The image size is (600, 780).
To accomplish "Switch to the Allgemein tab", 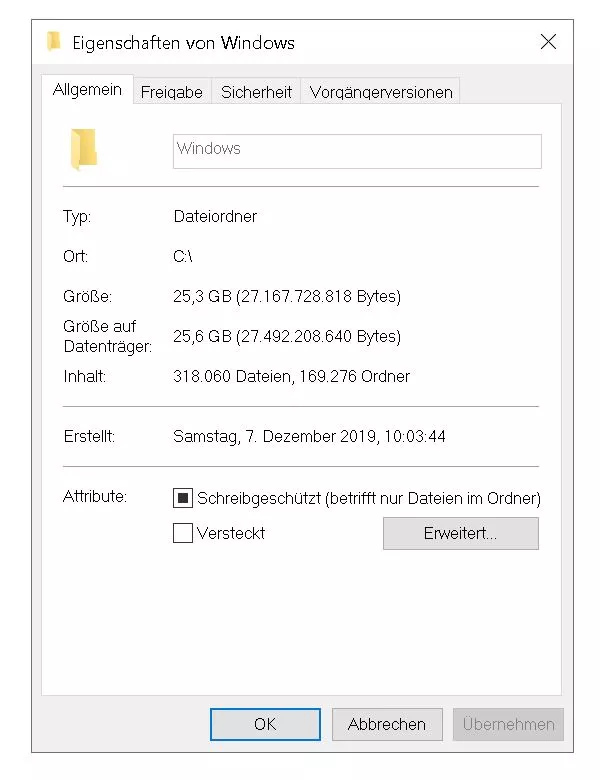I will (x=87, y=90).
